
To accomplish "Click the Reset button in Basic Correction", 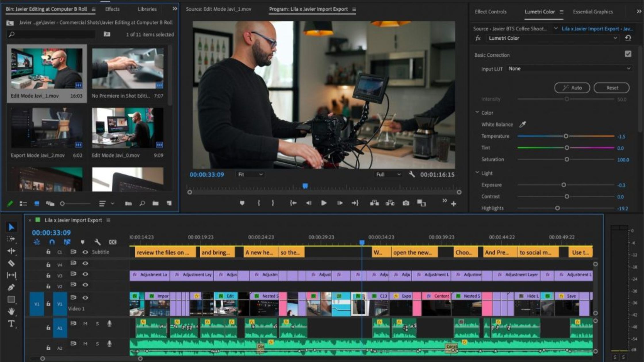I will 612,88.
